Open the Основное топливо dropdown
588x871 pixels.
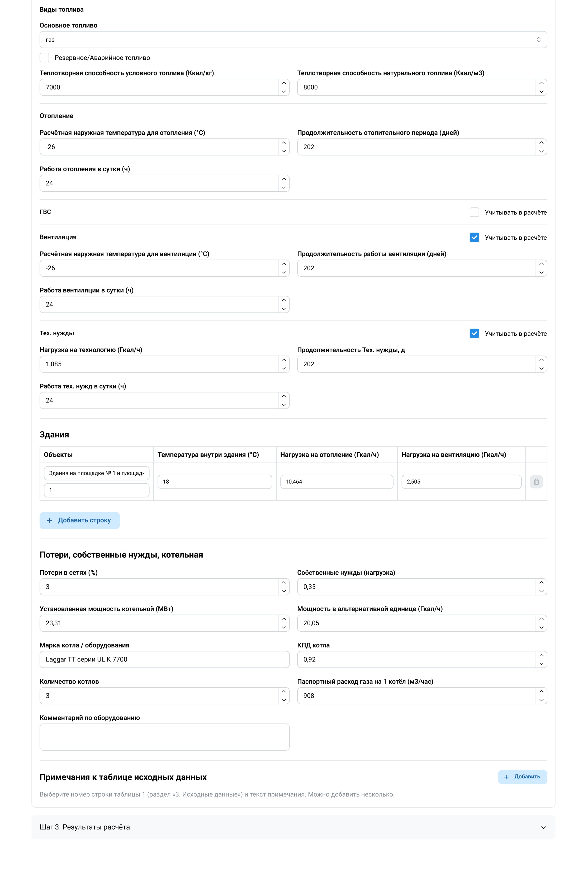coord(293,40)
